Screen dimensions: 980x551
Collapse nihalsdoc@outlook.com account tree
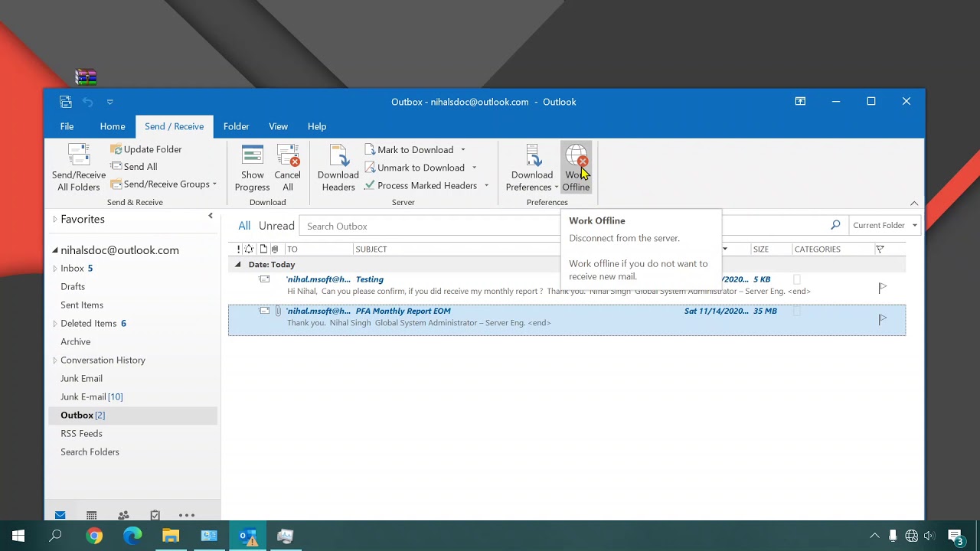coord(55,250)
